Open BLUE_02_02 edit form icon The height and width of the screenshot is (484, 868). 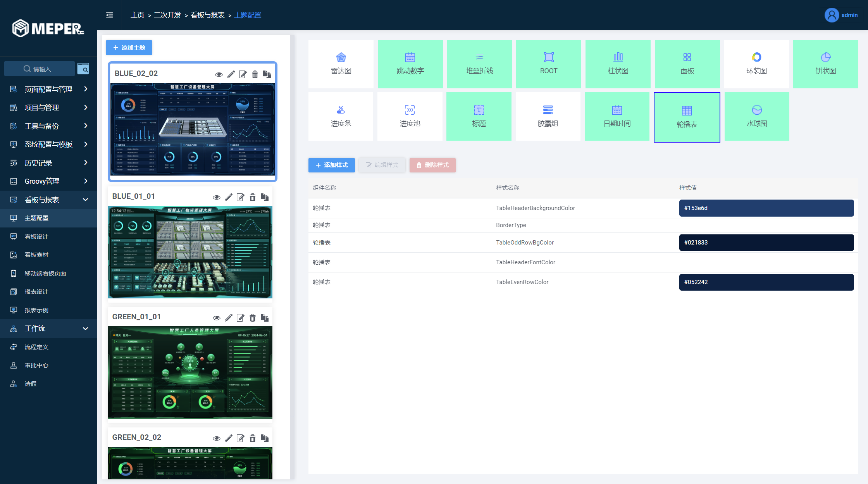pos(243,74)
